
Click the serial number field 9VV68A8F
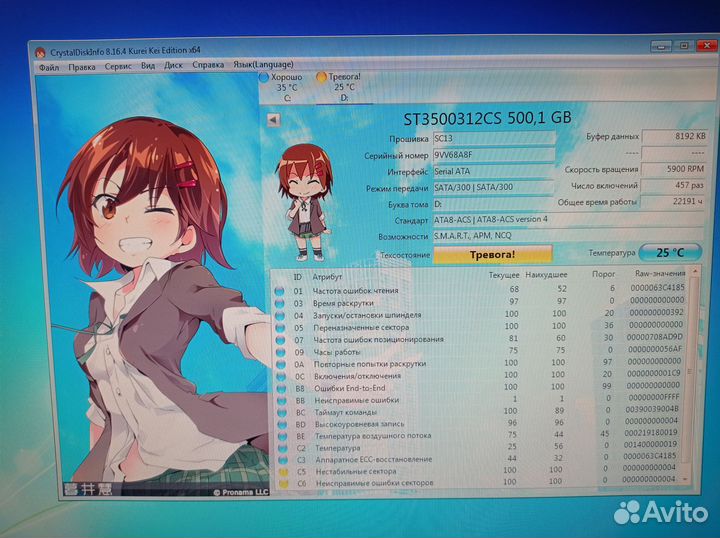(x=494, y=155)
